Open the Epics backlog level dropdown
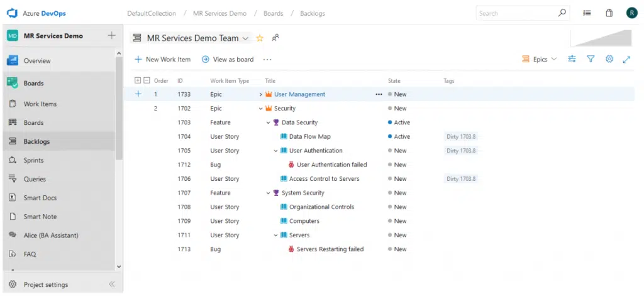Image resolution: width=644 pixels, height=297 pixels. [x=540, y=59]
